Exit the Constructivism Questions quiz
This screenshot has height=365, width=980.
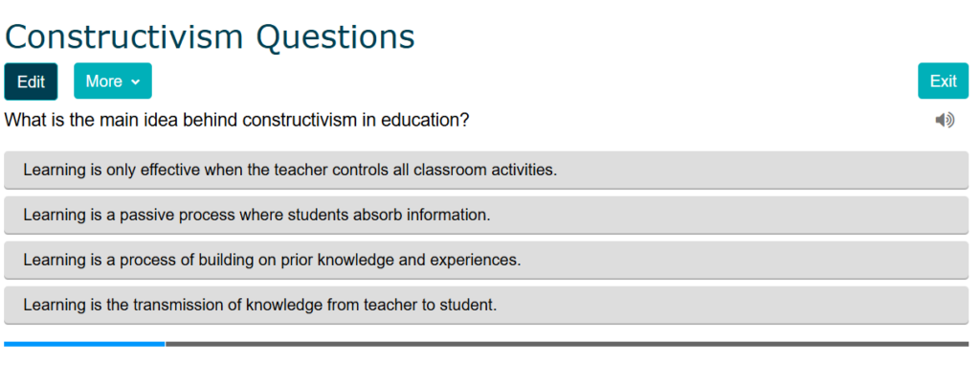(943, 81)
